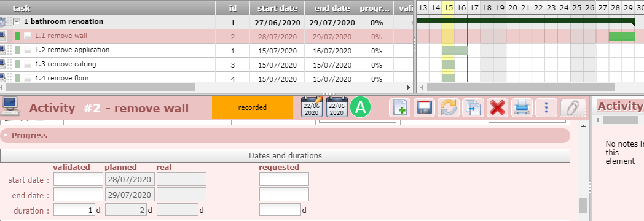Click the activity icon of remove wall row
This screenshot has width=644, height=221.
coord(2,36)
